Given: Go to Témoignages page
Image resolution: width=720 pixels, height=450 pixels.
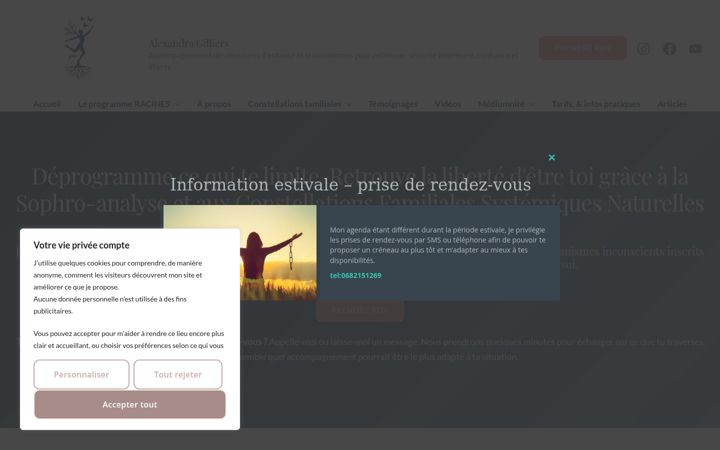Looking at the screenshot, I should [x=393, y=104].
